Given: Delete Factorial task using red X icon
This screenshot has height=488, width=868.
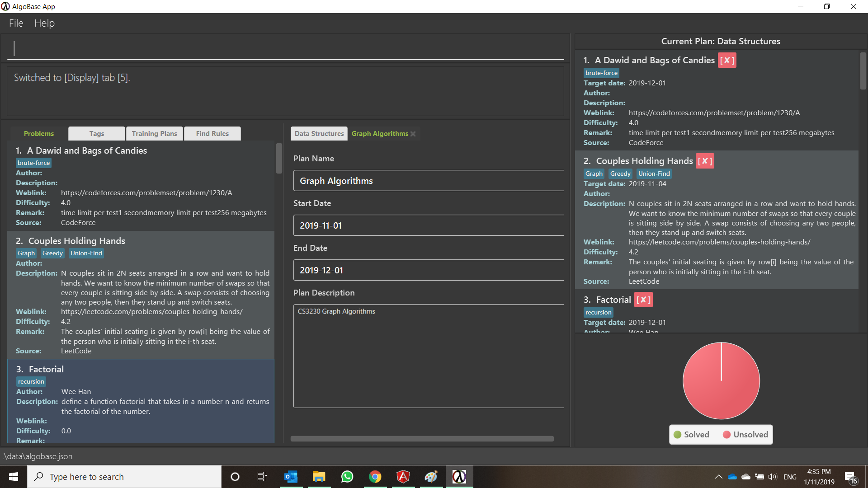Looking at the screenshot, I should 643,300.
